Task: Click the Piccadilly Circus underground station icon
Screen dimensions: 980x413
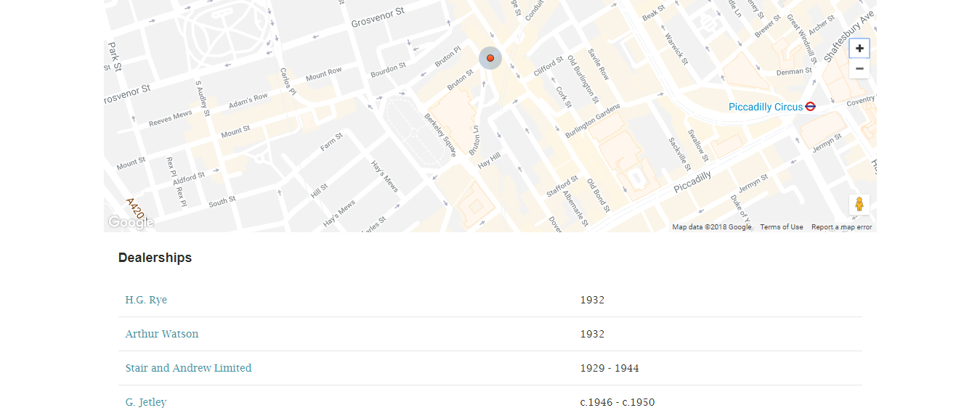Action: point(811,107)
